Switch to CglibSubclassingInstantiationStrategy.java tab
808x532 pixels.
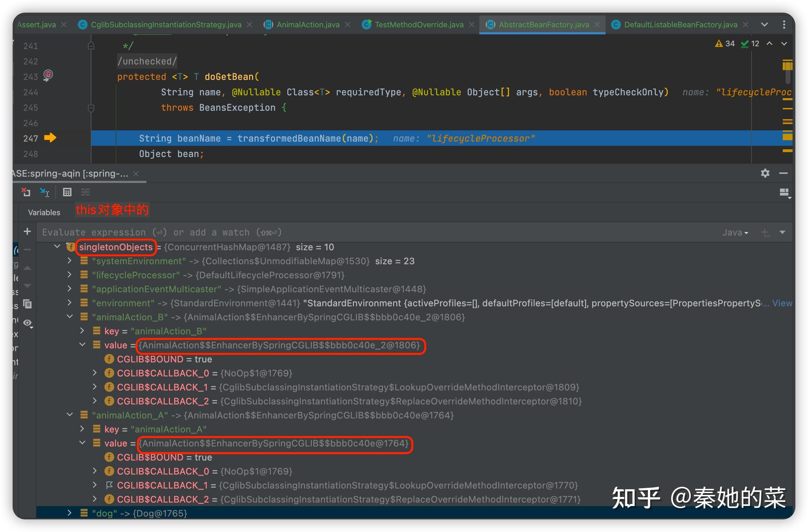166,25
